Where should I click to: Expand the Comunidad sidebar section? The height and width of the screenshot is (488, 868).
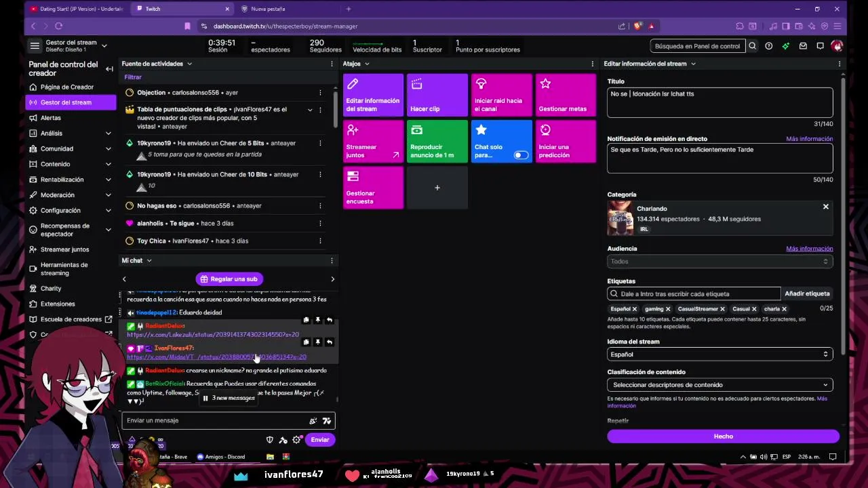click(71, 148)
